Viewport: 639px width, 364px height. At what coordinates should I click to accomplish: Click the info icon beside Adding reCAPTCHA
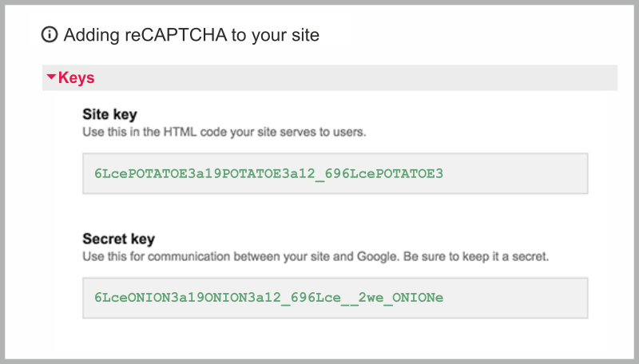(50, 34)
